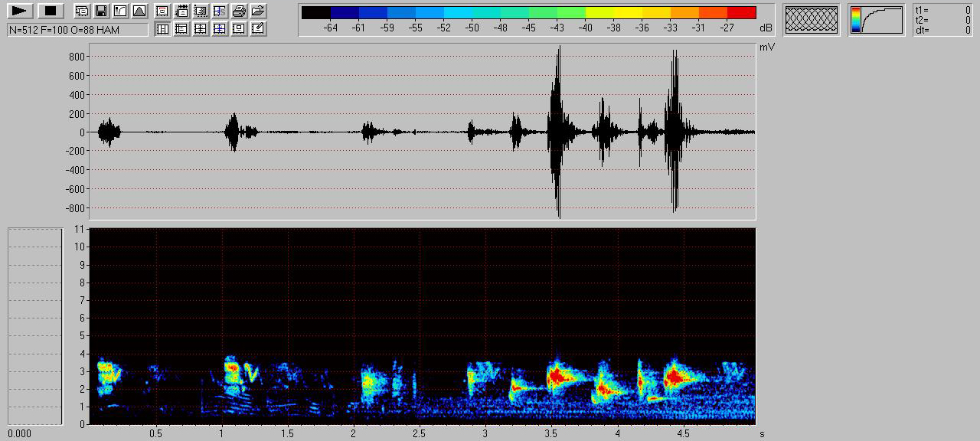Click the bell-shaped window function icon
The width and height of the screenshot is (980, 441).
139,11
